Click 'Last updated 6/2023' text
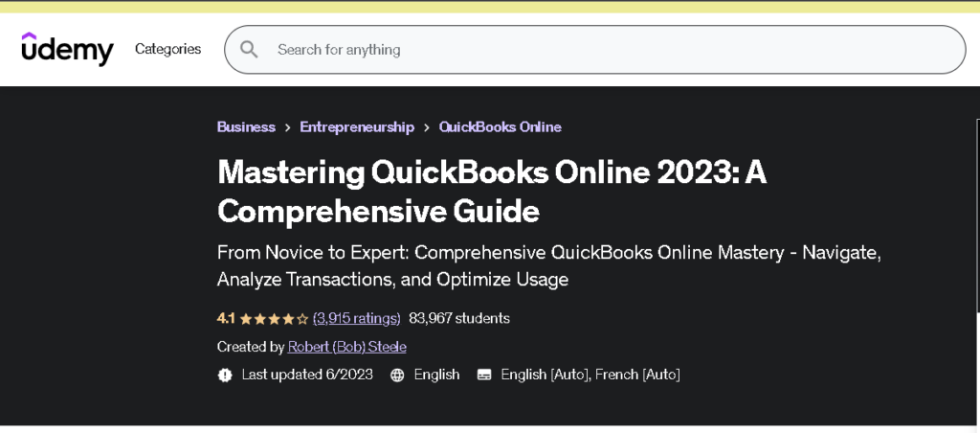The image size is (980, 433). pyautogui.click(x=307, y=375)
